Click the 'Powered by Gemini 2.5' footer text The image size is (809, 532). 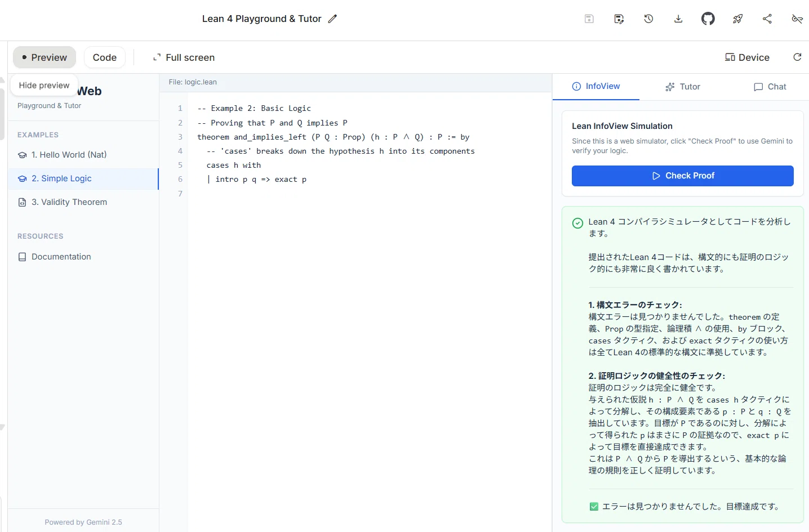(x=83, y=522)
